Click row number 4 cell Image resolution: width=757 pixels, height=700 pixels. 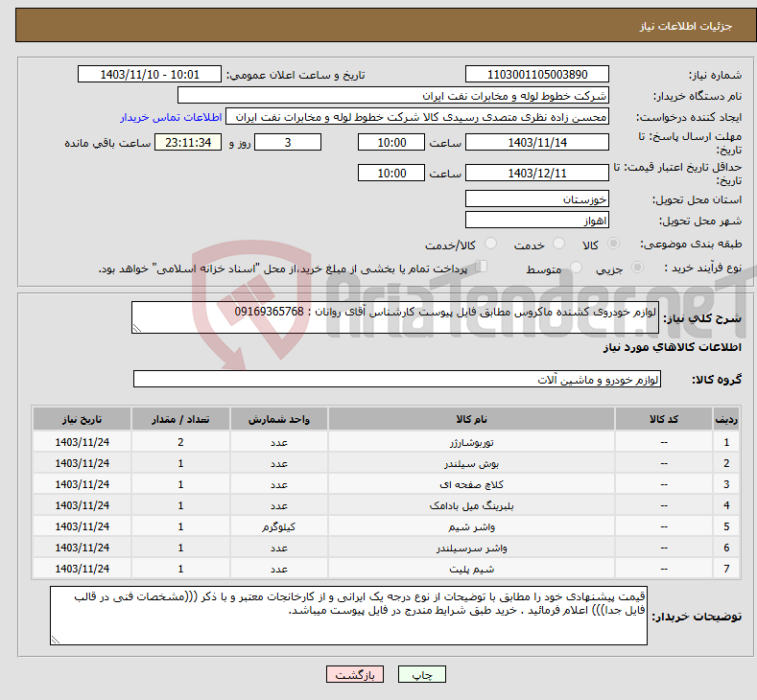tap(726, 505)
